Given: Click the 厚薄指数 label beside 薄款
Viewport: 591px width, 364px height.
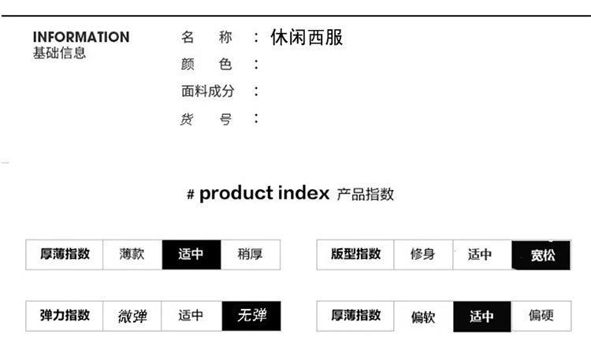Looking at the screenshot, I should [65, 254].
